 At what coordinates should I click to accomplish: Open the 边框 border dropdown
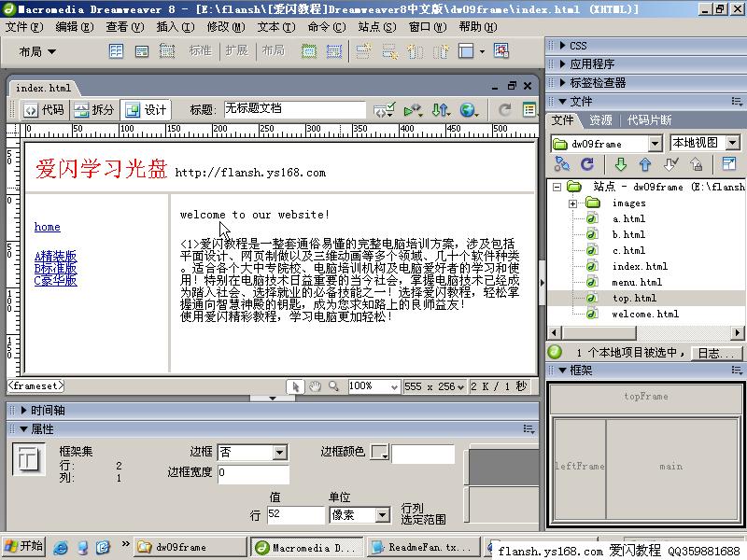280,452
